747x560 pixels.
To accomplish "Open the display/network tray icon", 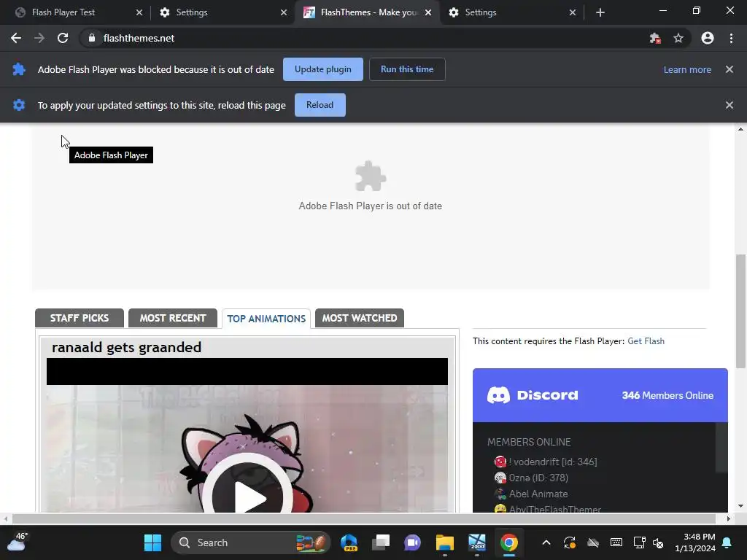I will 639,542.
